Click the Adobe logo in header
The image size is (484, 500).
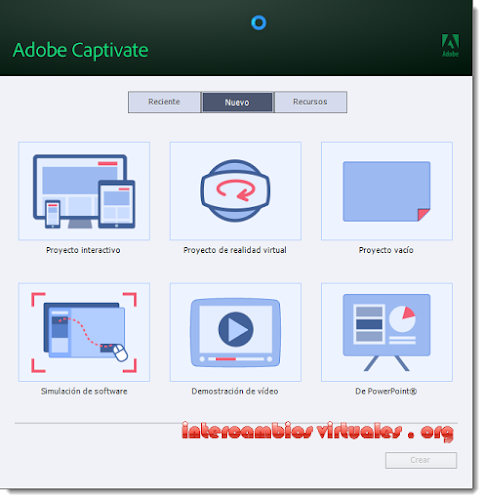coord(450,45)
